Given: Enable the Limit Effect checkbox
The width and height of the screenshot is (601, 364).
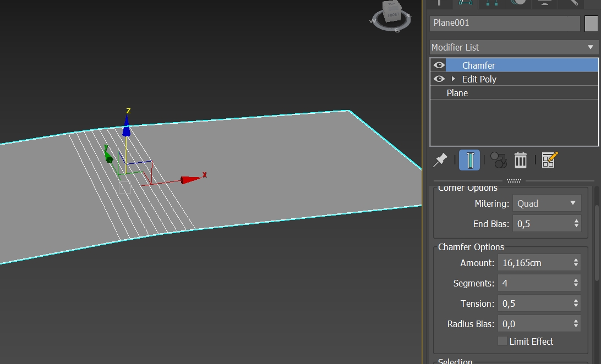Looking at the screenshot, I should [502, 341].
